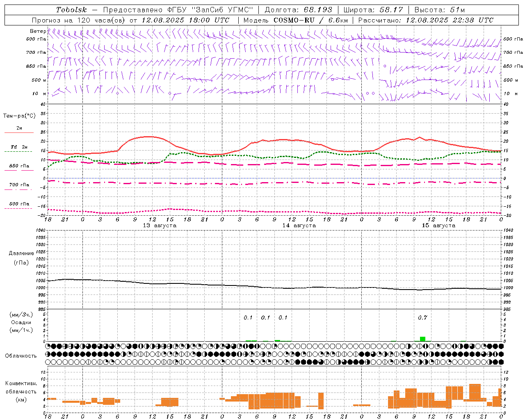Image resolution: width=525 pixels, height=420 pixels.
Task: Click the '15 августа' date label
Action: pos(438,226)
